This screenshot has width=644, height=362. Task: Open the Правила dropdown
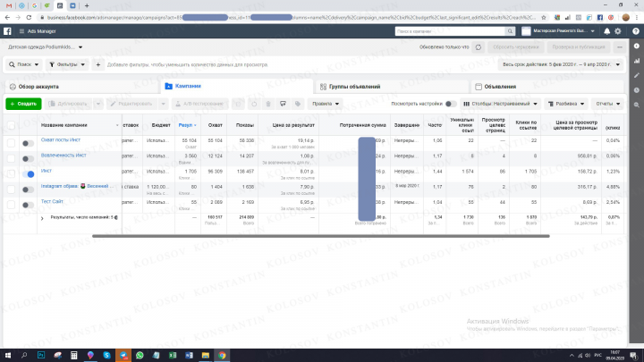(x=326, y=104)
